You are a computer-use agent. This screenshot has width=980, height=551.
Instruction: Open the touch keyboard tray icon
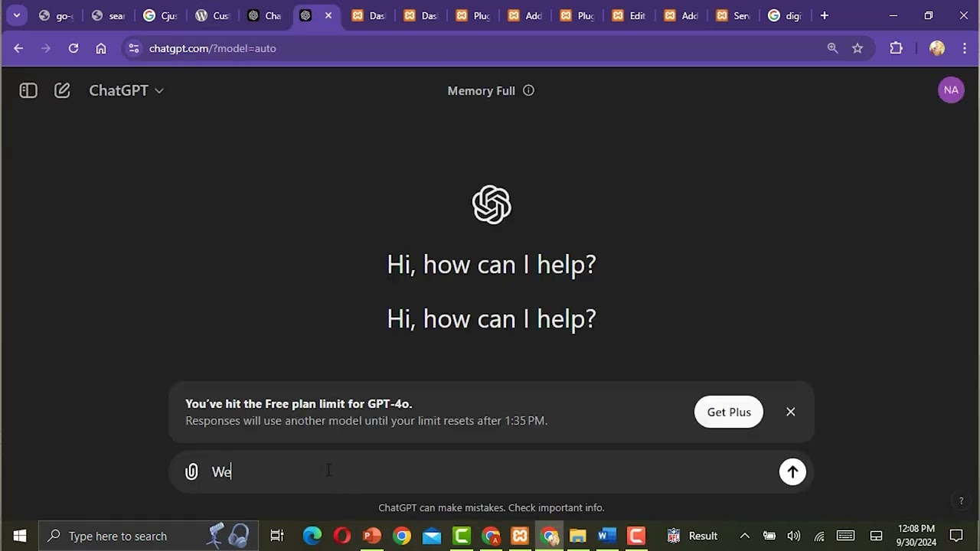[x=845, y=536]
